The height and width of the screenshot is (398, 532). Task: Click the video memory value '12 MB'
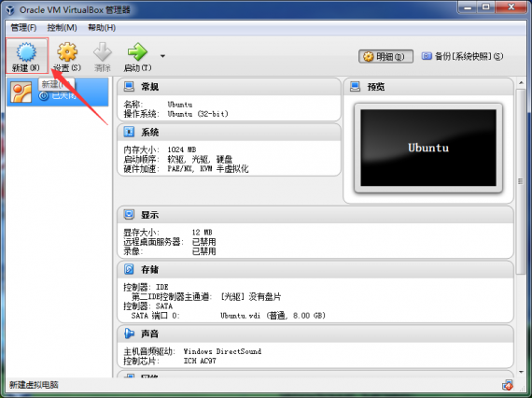[203, 233]
